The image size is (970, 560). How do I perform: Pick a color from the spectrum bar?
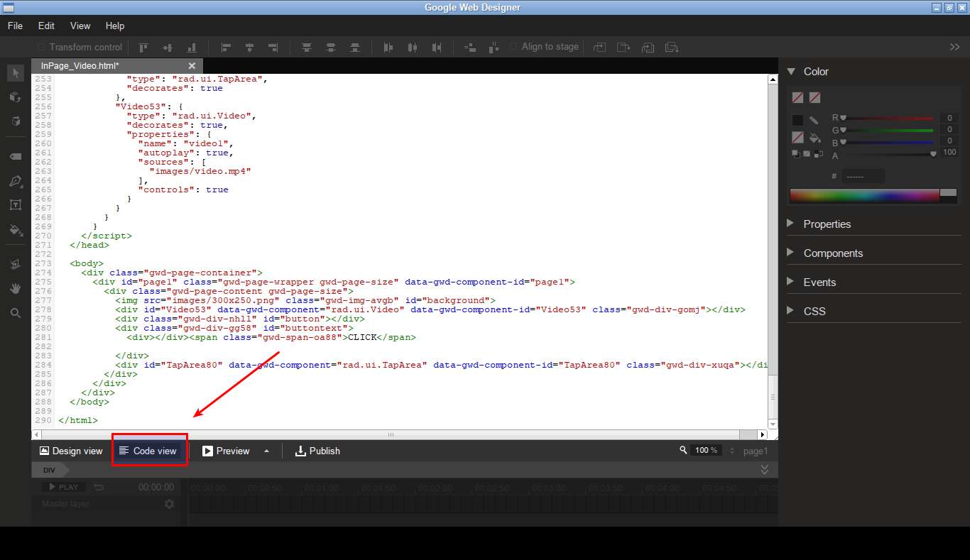coord(864,196)
